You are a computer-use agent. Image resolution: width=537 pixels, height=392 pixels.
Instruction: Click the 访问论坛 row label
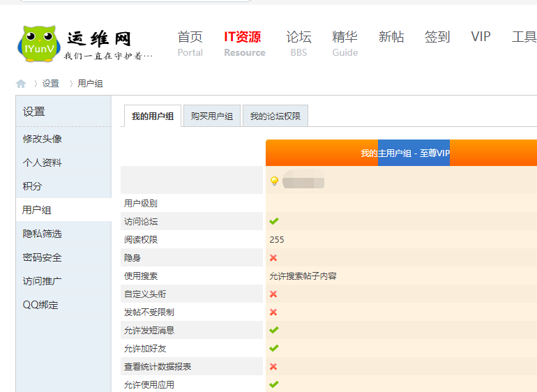(141, 221)
